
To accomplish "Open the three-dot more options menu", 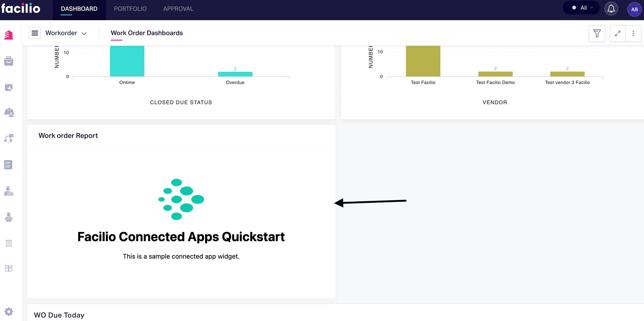I will click(633, 33).
